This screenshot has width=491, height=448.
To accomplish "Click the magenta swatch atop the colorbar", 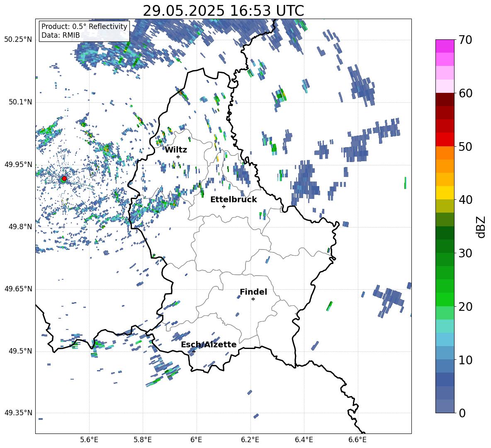I will pyautogui.click(x=445, y=46).
